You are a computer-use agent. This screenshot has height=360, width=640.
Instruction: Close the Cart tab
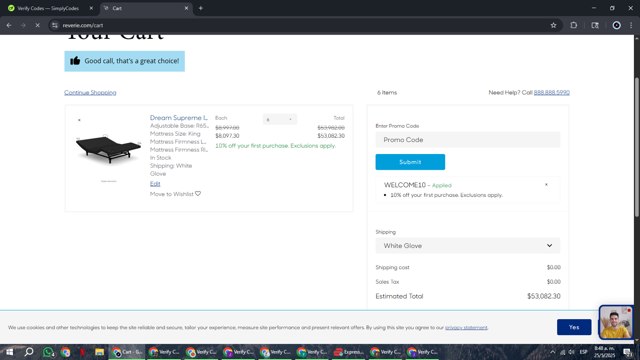tap(186, 8)
